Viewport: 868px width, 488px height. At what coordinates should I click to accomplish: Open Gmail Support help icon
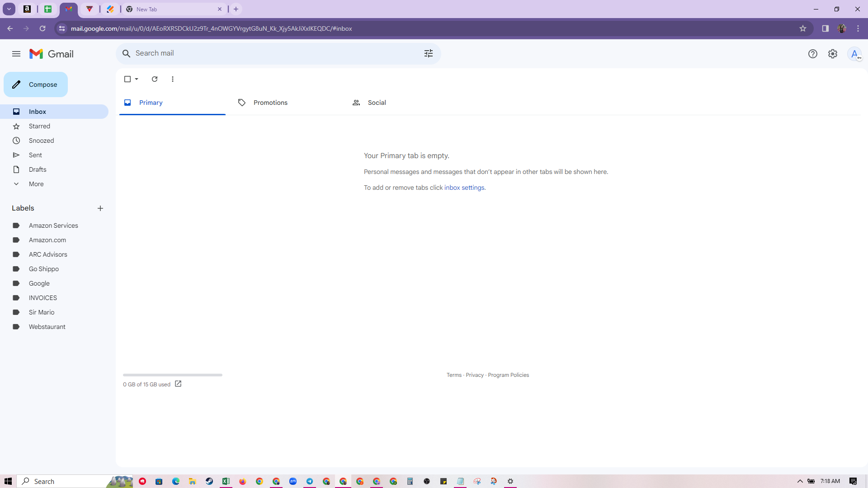(x=813, y=54)
